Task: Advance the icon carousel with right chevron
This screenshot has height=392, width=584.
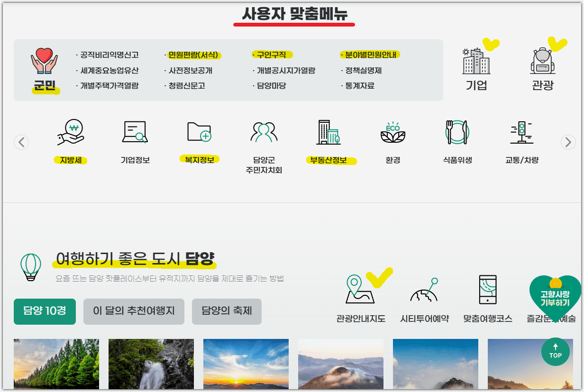Action: (x=568, y=142)
